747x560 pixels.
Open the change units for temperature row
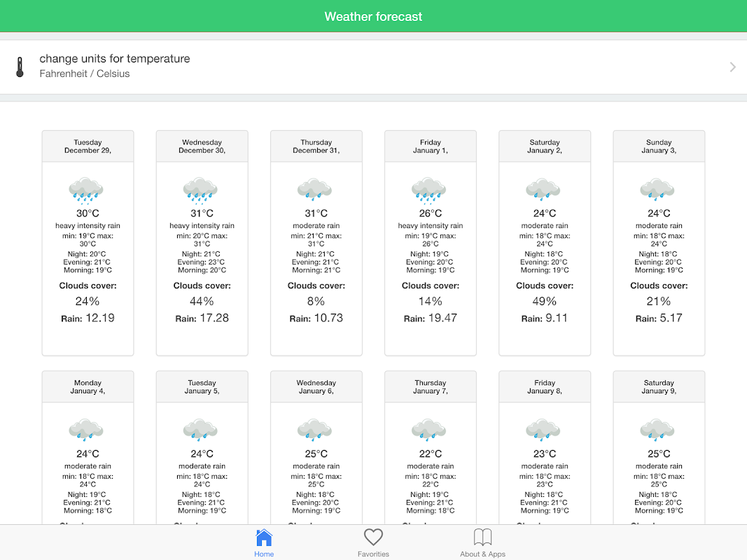(374, 66)
